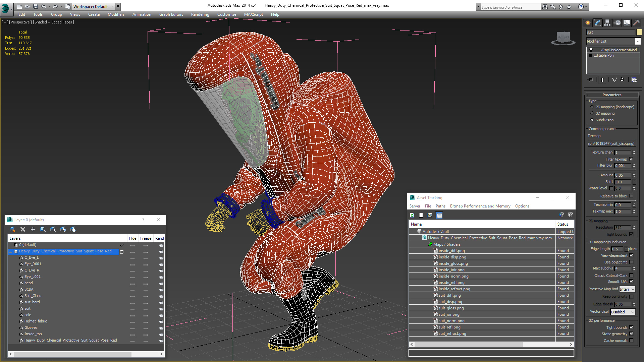The image size is (644, 362).
Task: Switch Asset Tracking to tree view
Action: [430, 215]
